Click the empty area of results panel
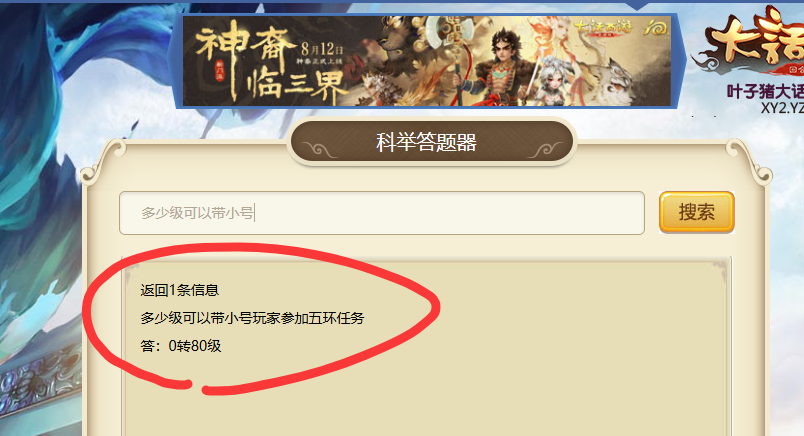Image resolution: width=804 pixels, height=436 pixels. point(513,369)
